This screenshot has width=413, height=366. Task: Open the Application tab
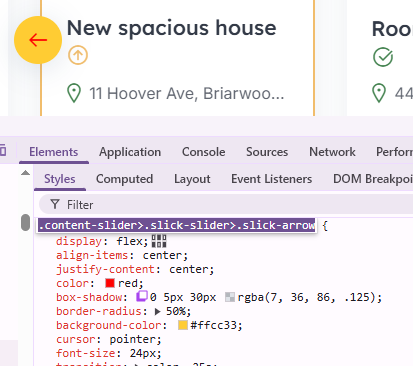coord(130,152)
